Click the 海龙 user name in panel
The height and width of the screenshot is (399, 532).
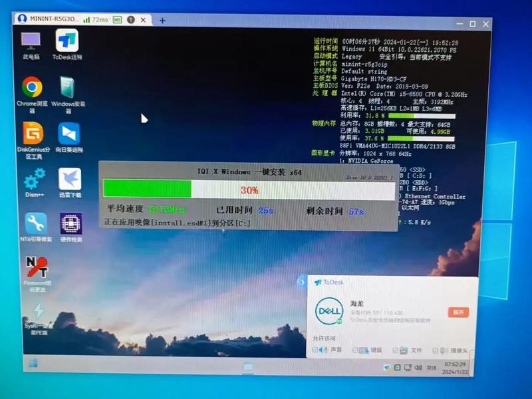pos(356,303)
